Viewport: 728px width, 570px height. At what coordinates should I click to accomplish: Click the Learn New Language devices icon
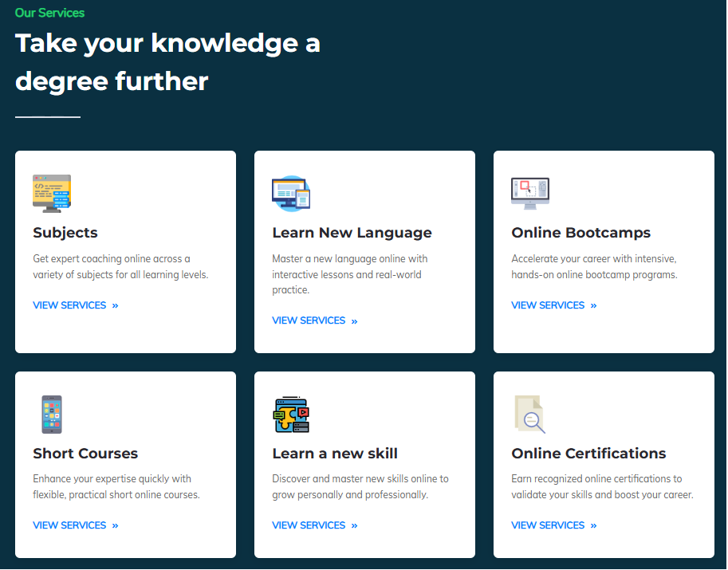pyautogui.click(x=291, y=194)
